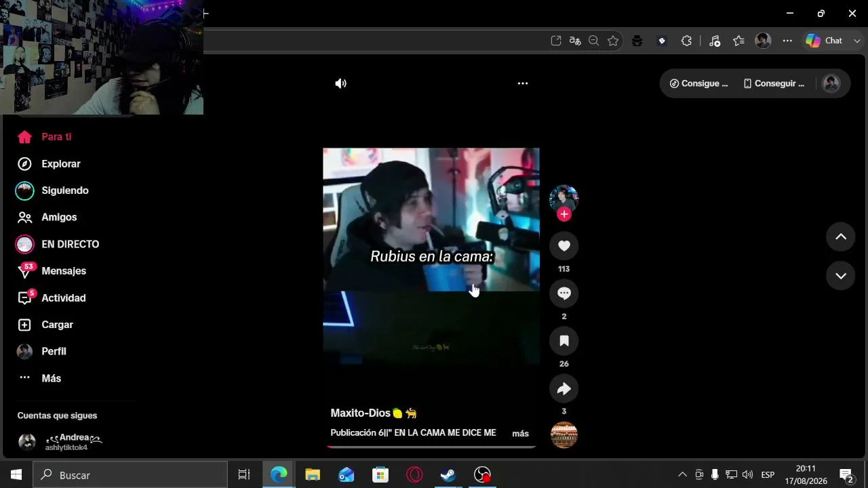This screenshot has height=488, width=868.
Task: Open the creator avatar beside the video
Action: tap(564, 198)
